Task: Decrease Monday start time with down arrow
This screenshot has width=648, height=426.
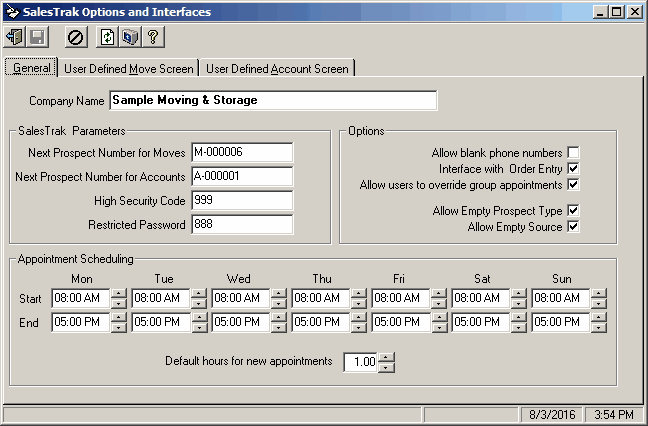Action: [119, 304]
